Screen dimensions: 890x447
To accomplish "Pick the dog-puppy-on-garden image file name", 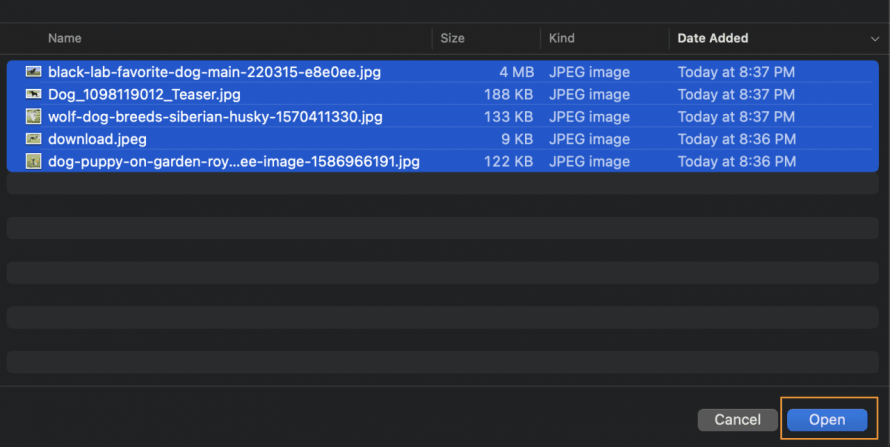I will tap(233, 161).
